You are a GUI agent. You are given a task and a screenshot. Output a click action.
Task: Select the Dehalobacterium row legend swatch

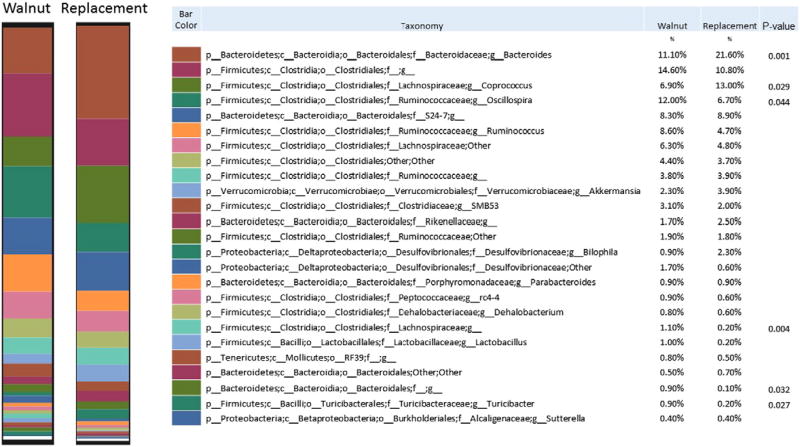pyautogui.click(x=186, y=312)
